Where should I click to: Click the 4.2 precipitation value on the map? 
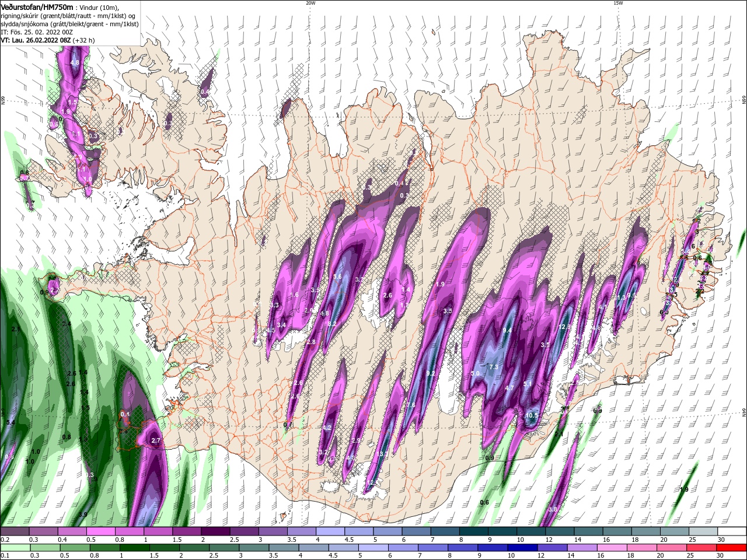(x=327, y=428)
